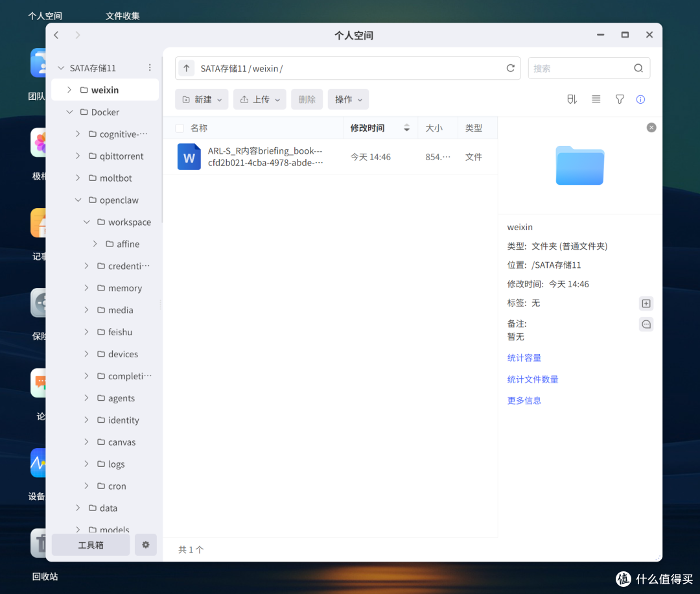This screenshot has height=594, width=700.
Task: Open the 设备 monitor desktop icon
Action: click(38, 463)
